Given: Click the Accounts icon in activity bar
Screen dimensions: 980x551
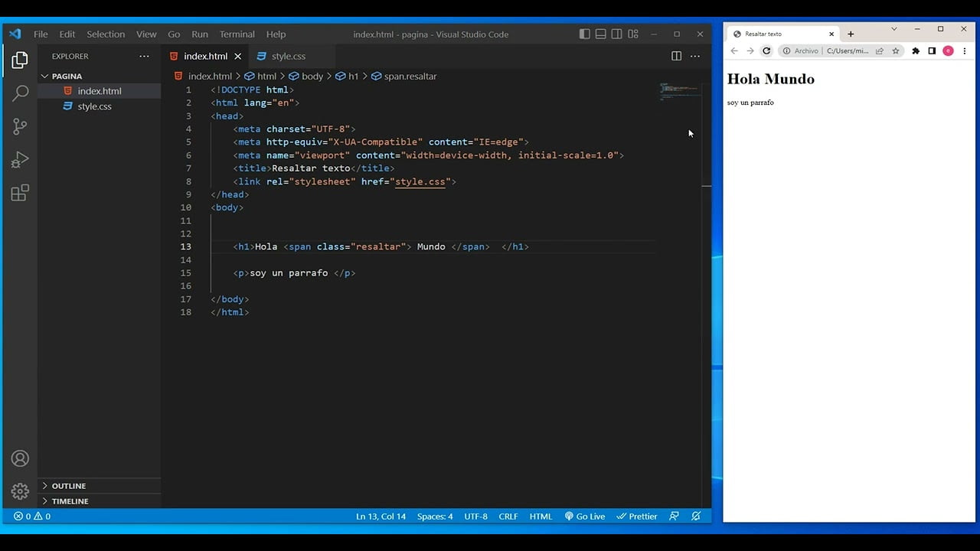Looking at the screenshot, I should tap(20, 458).
